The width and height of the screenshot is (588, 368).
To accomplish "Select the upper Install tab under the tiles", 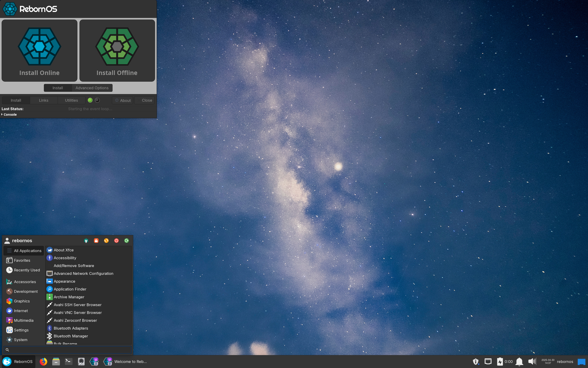I will pyautogui.click(x=58, y=88).
